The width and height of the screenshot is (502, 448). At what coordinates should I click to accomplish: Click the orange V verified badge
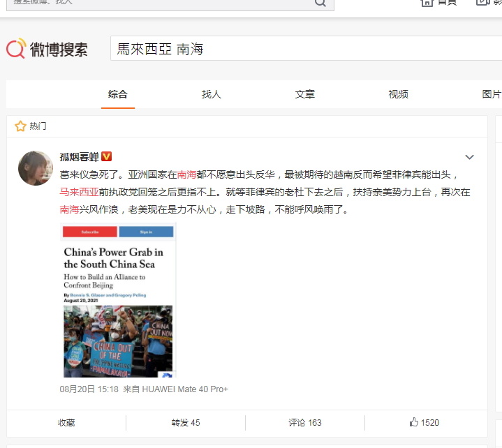pos(107,156)
